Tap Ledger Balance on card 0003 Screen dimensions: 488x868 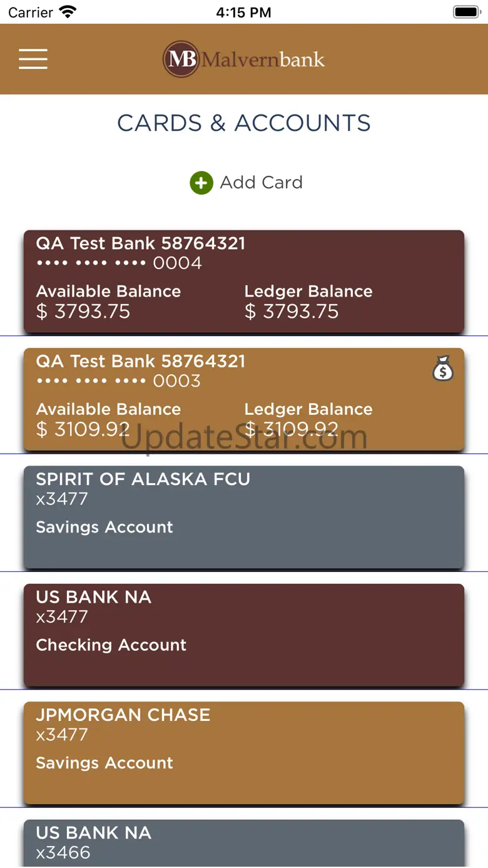point(308,409)
